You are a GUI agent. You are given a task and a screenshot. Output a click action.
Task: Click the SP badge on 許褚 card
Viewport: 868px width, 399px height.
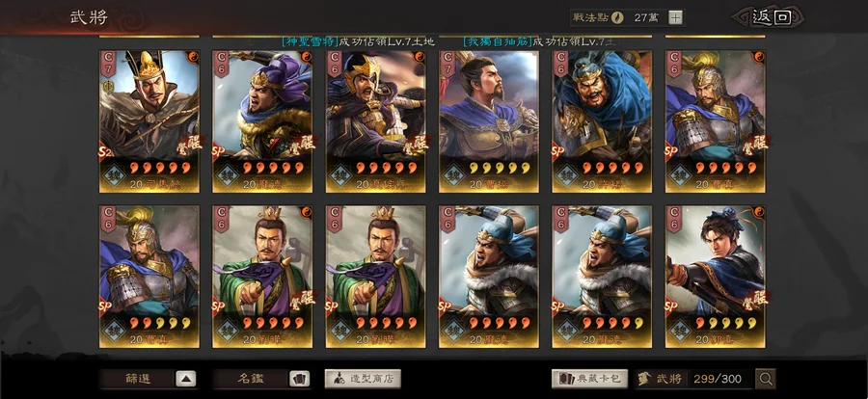(x=558, y=151)
